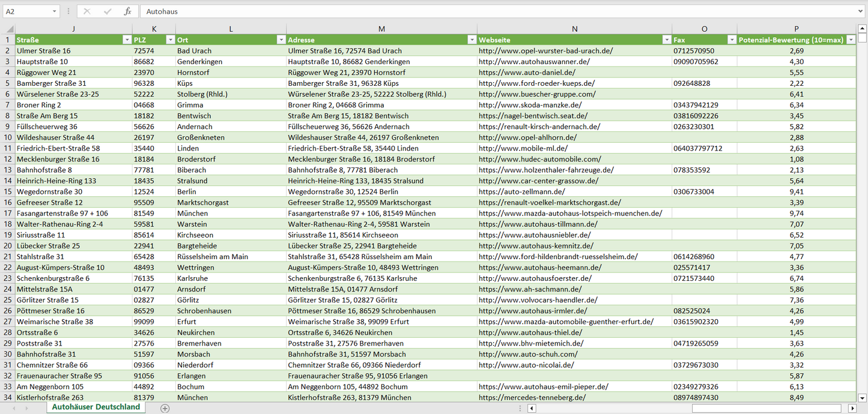Click inside the formula bar showing Autohaus
Viewport: 868px width, 414px height.
(x=481, y=11)
